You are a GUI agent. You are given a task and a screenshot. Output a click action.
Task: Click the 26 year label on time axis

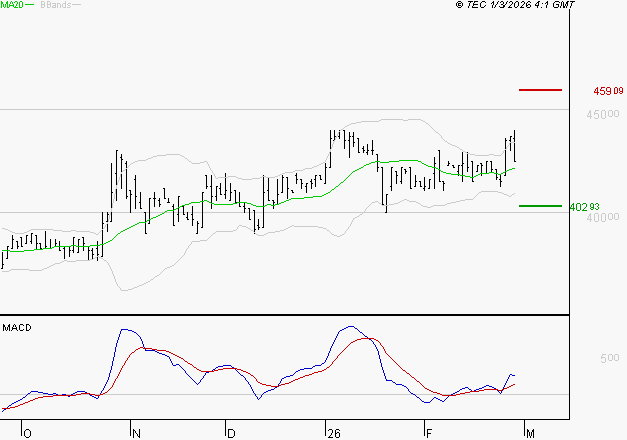pos(333,434)
